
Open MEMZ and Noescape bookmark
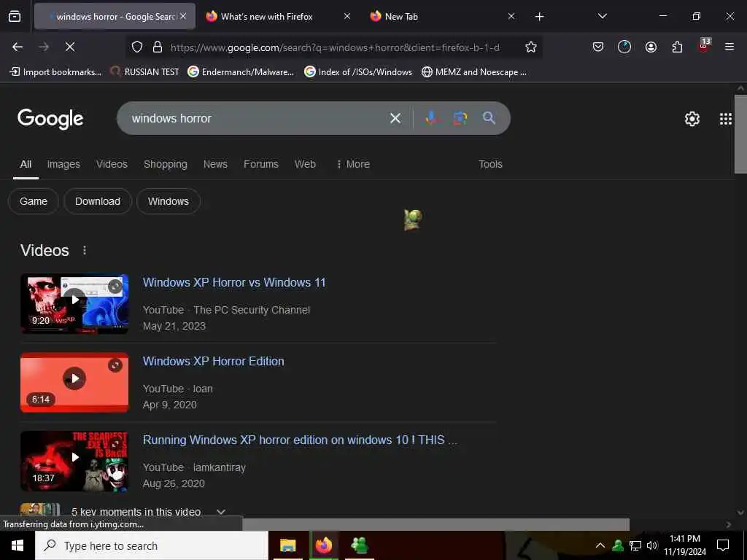pyautogui.click(x=474, y=72)
